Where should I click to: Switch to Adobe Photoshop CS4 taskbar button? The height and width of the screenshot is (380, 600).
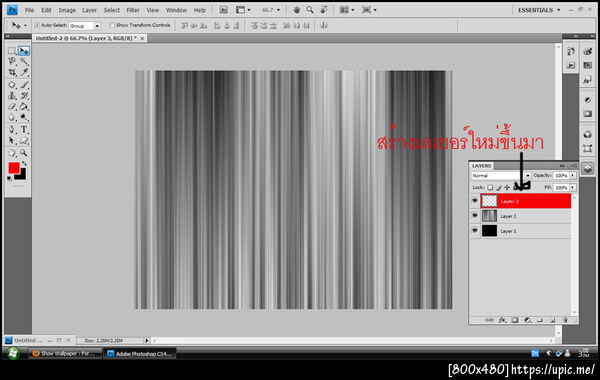pos(140,354)
